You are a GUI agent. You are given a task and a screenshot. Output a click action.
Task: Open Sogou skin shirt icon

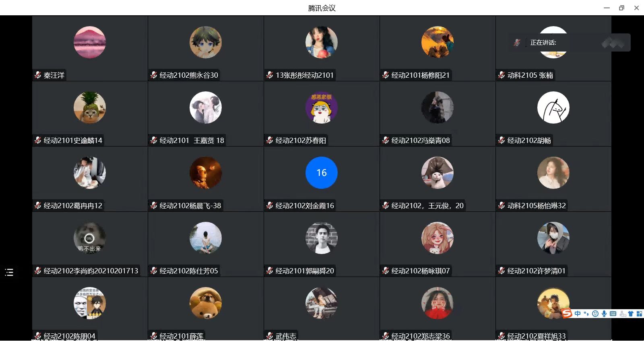click(631, 314)
